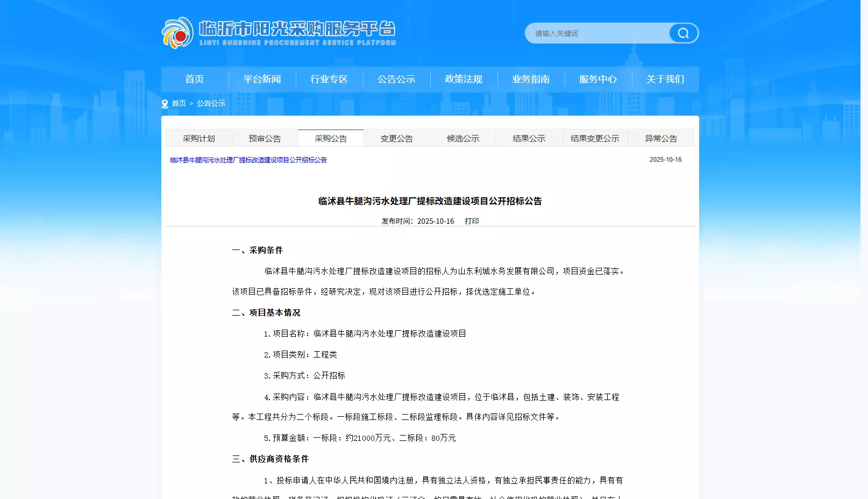Switch to the 采购计划 tab

[x=200, y=138]
